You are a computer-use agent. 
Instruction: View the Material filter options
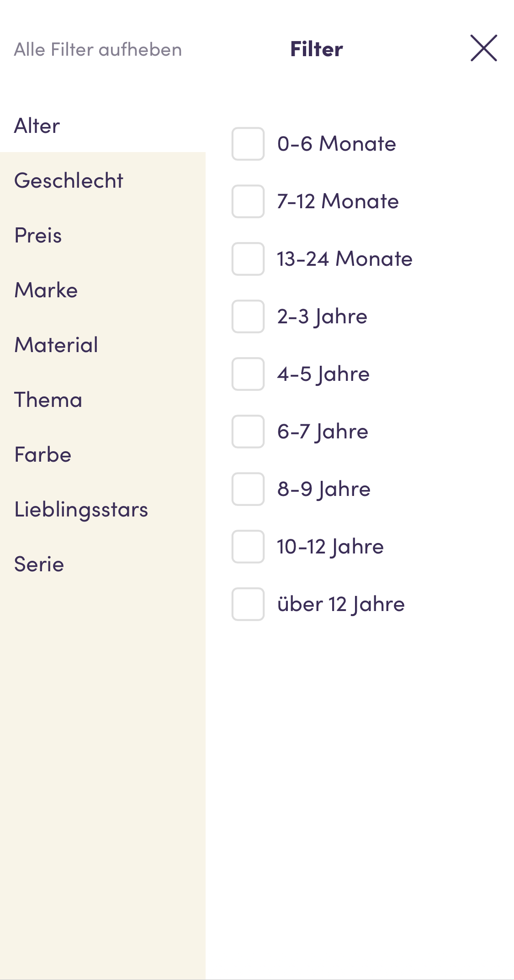point(56,345)
